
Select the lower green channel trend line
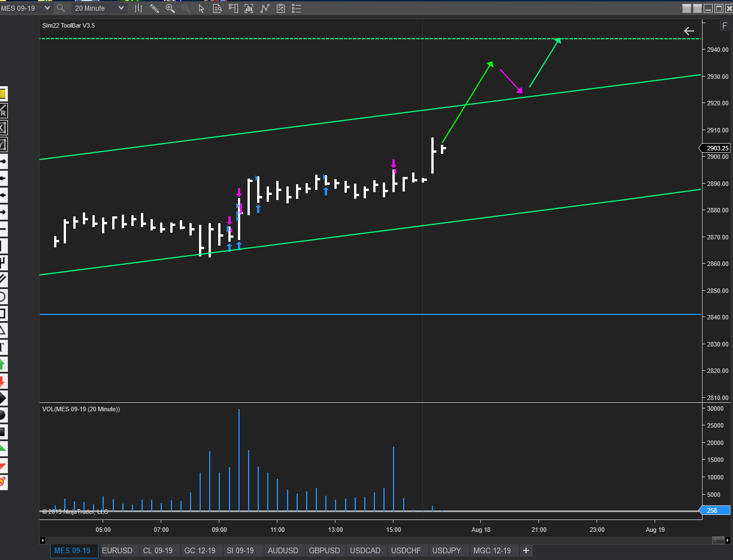[x=370, y=232]
